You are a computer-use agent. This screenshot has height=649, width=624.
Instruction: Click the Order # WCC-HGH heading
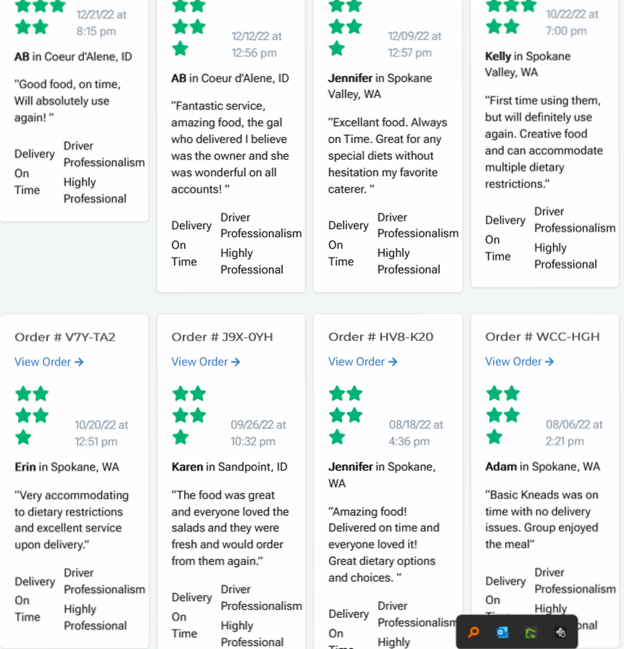pos(542,337)
